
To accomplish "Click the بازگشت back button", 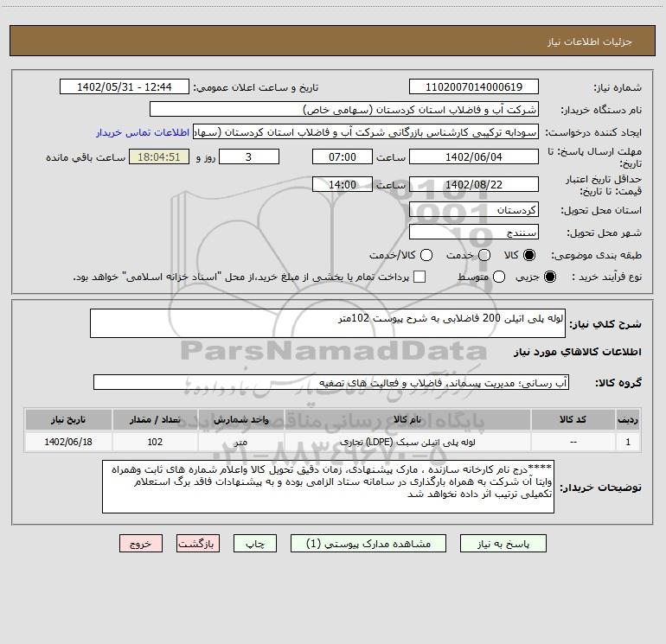I will click(198, 544).
